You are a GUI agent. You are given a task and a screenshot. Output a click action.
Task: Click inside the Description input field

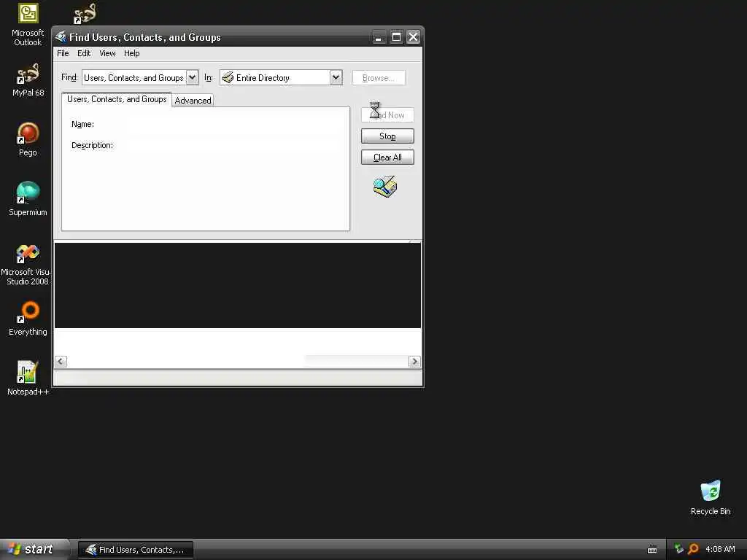tap(233, 145)
